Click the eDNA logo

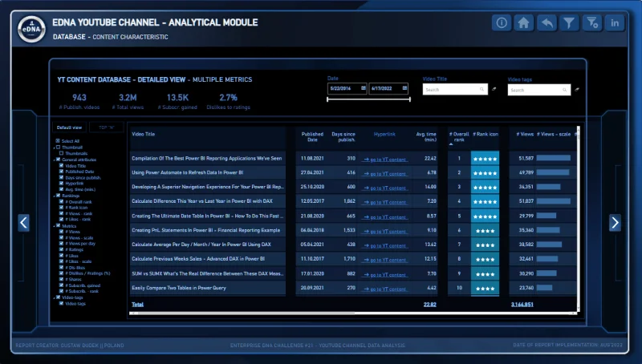point(31,29)
